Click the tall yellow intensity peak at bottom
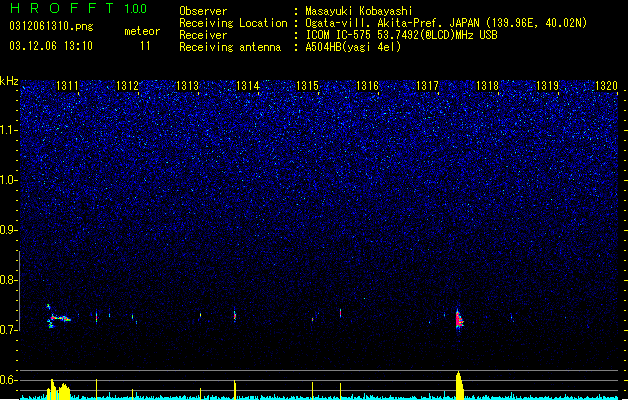The image size is (629, 400). 459,385
